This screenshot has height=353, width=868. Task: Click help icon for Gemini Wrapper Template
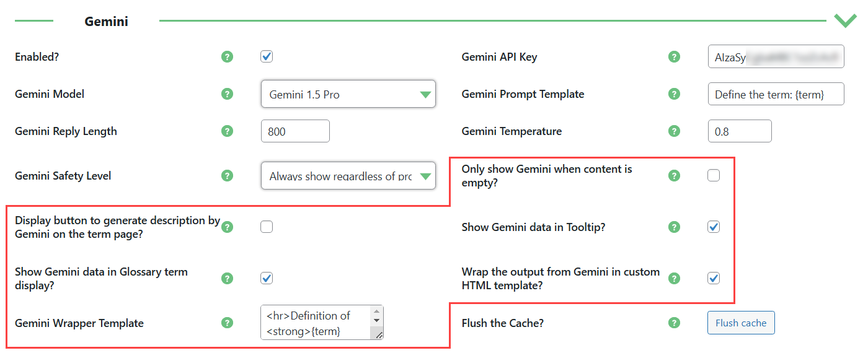click(x=228, y=323)
